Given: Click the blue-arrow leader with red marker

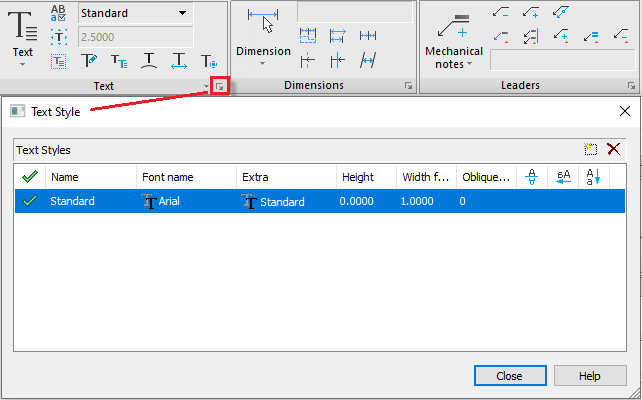Looking at the screenshot, I should pyautogui.click(x=501, y=36).
